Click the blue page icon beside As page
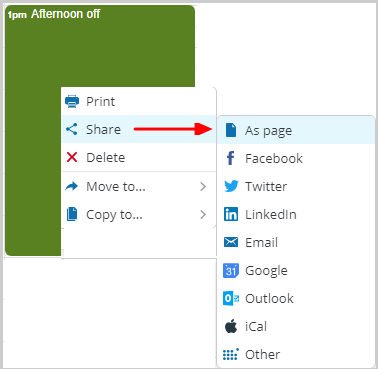 coord(231,130)
